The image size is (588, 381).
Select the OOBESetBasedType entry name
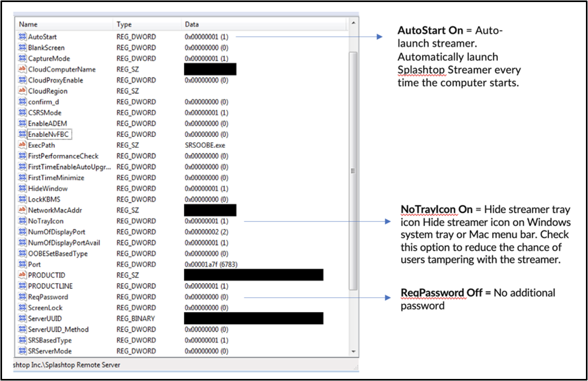58,254
